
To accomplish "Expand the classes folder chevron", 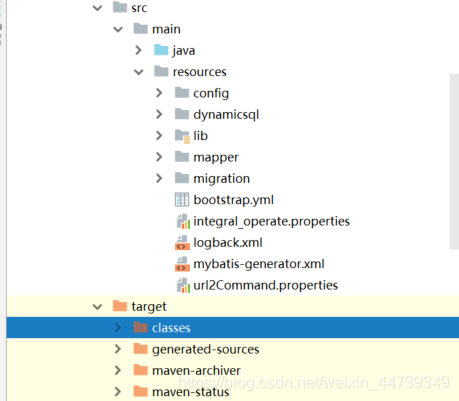I will 118,328.
